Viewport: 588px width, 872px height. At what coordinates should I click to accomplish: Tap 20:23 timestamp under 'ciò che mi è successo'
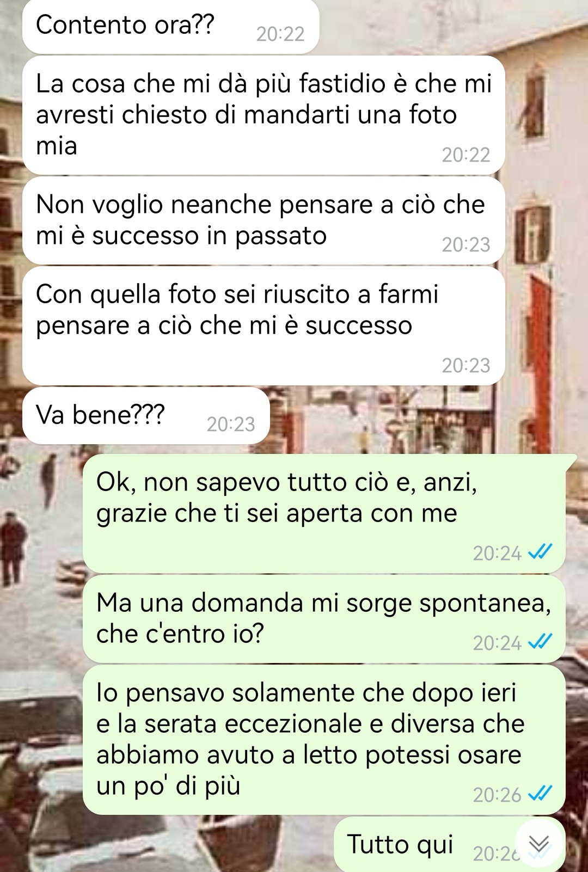point(466,365)
